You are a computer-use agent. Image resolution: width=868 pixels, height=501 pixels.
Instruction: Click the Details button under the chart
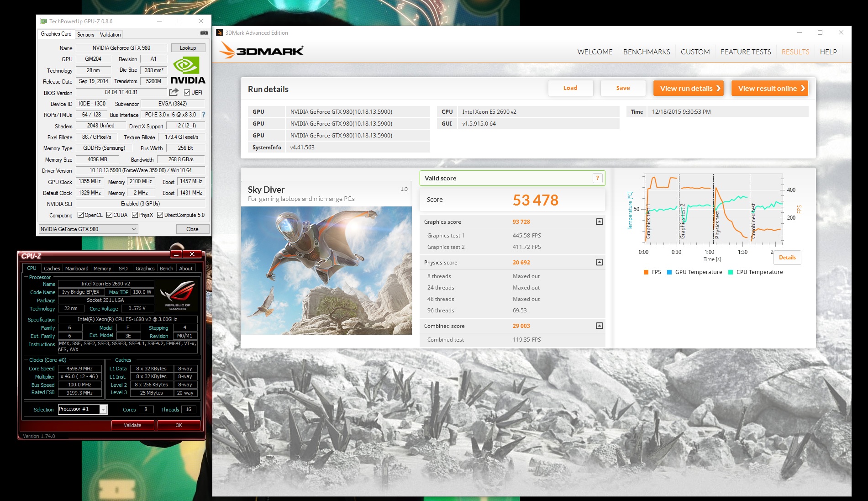tap(787, 258)
